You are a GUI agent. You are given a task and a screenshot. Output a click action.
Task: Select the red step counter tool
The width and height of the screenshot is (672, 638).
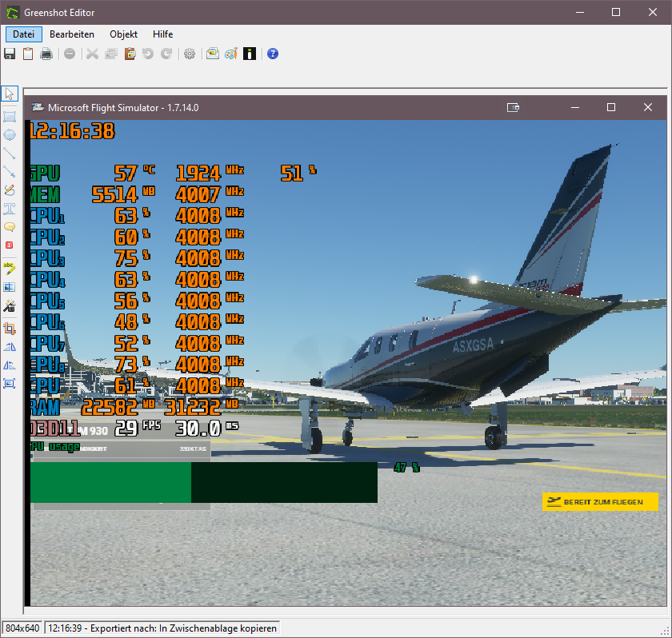pos(10,245)
